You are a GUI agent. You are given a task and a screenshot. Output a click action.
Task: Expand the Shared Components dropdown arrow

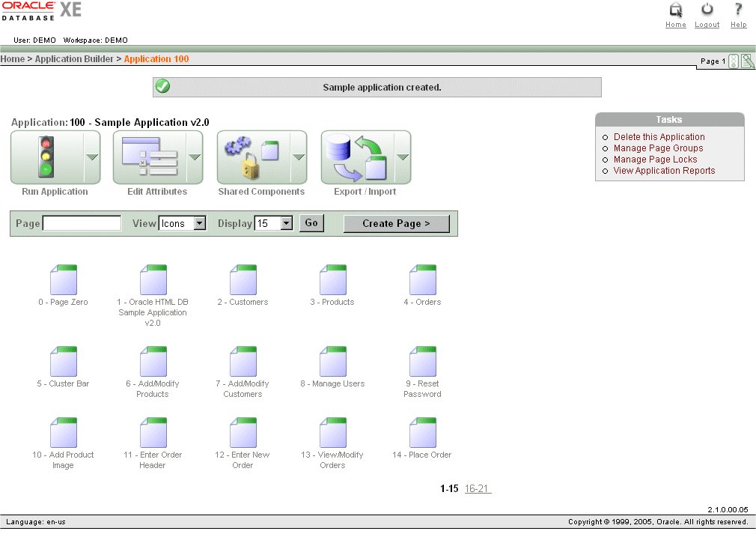click(x=299, y=157)
